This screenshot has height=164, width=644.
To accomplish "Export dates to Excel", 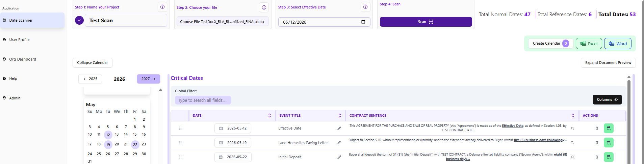I will point(589,44).
